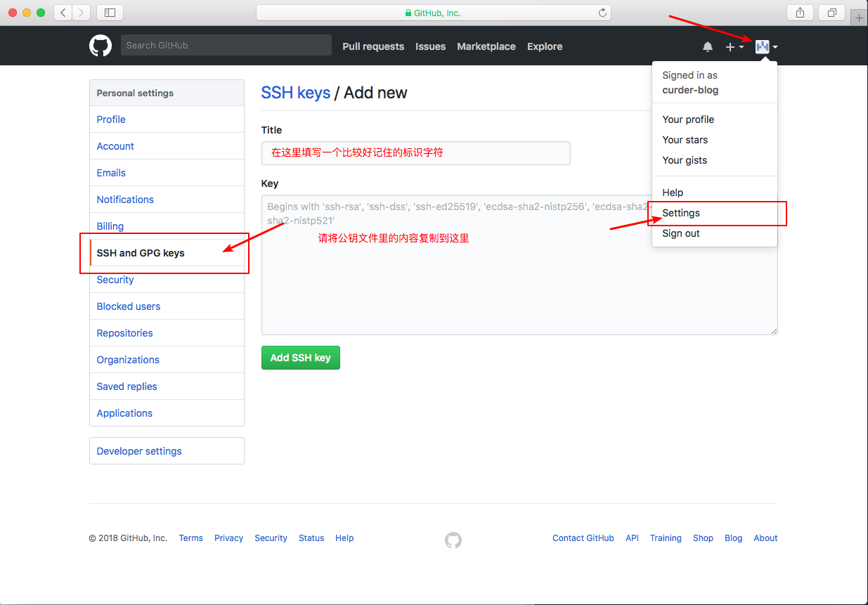868x605 pixels.
Task: Open Marketplace in header
Action: click(x=486, y=46)
